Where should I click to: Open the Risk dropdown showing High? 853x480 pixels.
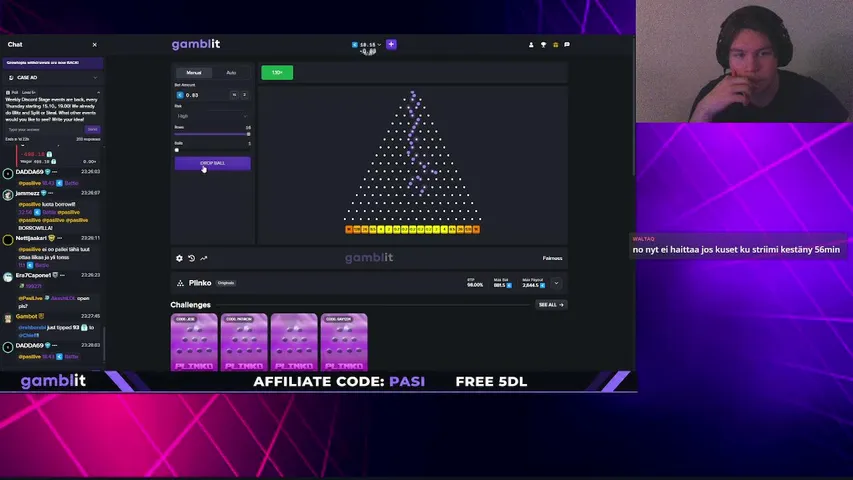(212, 116)
